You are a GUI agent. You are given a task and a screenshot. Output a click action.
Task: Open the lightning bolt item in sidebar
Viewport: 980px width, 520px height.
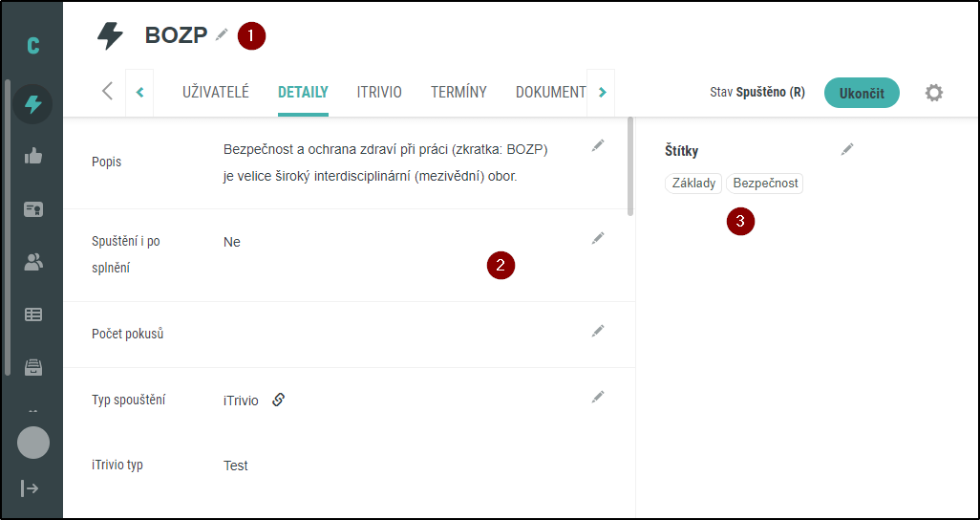tap(32, 104)
